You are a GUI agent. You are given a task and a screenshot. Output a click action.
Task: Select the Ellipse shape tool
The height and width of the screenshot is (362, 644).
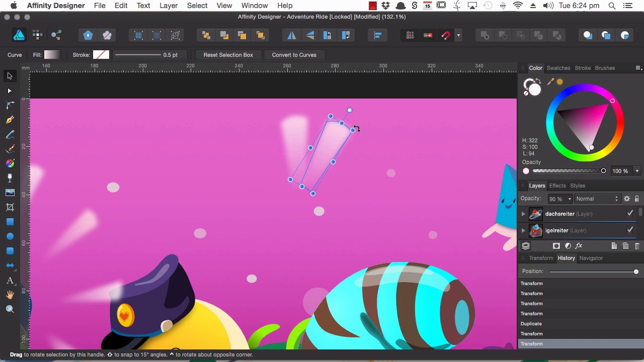(10, 236)
